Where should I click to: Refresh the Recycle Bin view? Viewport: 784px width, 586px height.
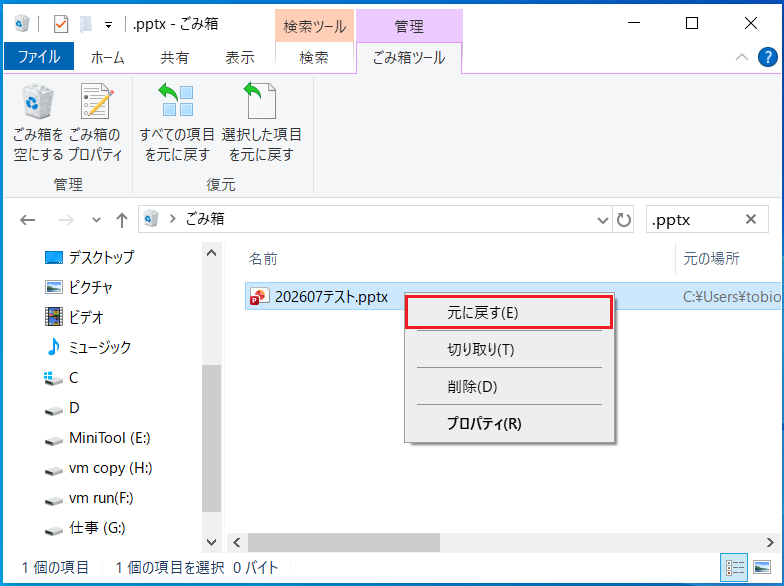(623, 220)
